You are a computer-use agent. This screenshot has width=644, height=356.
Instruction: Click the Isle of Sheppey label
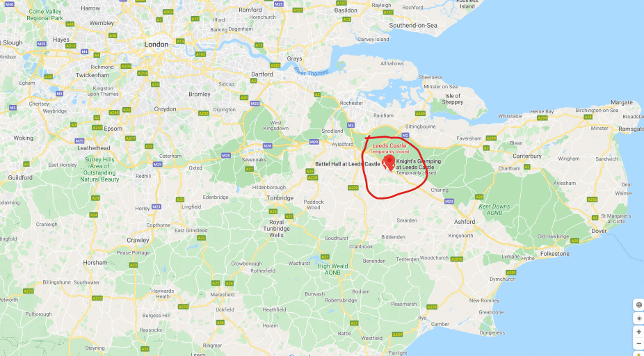tap(453, 99)
